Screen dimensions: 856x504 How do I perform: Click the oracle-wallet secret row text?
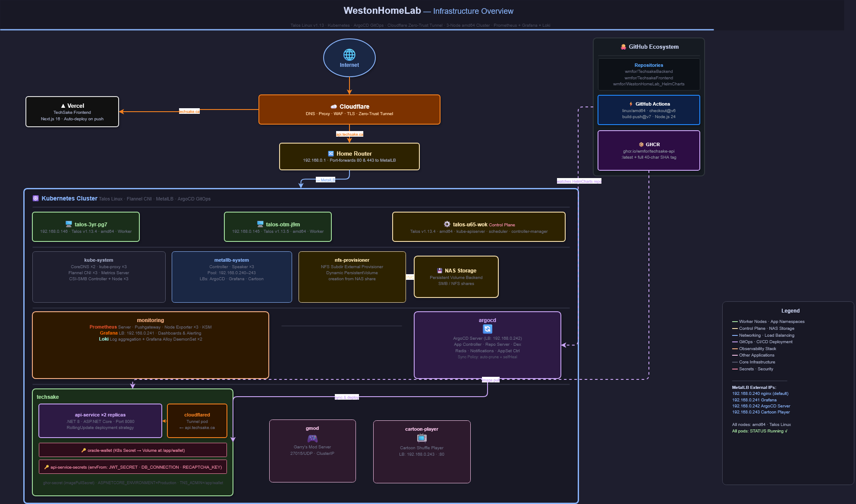click(136, 450)
